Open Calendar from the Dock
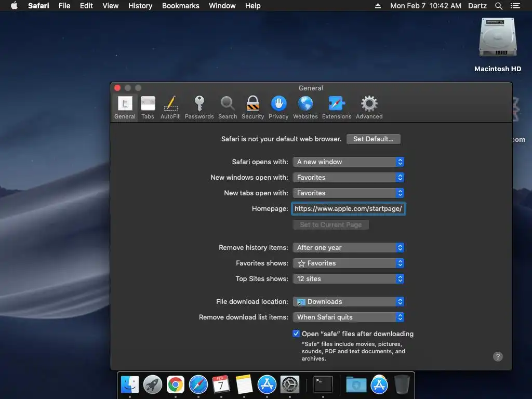The width and height of the screenshot is (532, 399). pyautogui.click(x=221, y=384)
